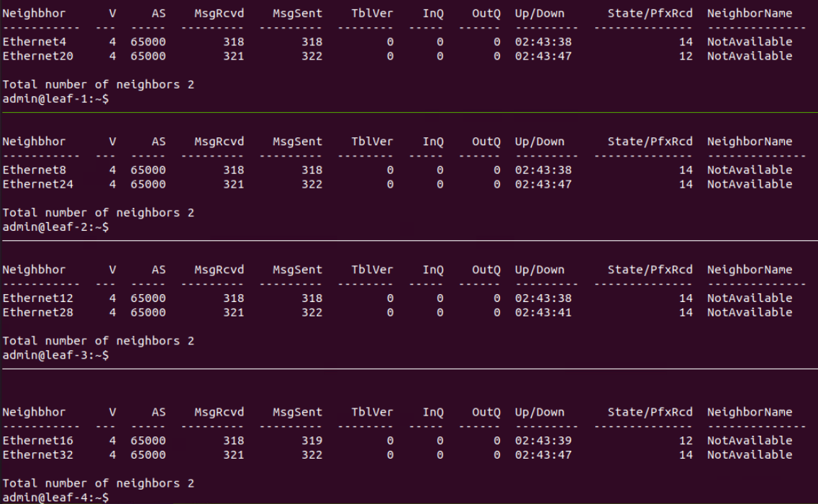Click PfxRcd value 12 in Ethernet16 row
This screenshot has width=818, height=504.
[x=686, y=441]
